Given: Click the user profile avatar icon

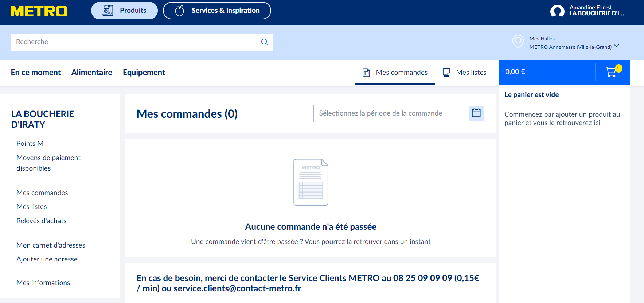Looking at the screenshot, I should (557, 11).
